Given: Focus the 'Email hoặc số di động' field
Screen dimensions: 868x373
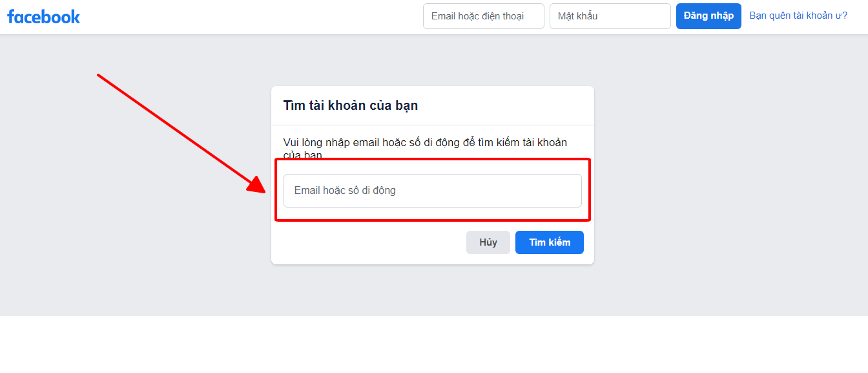Looking at the screenshot, I should pos(433,191).
